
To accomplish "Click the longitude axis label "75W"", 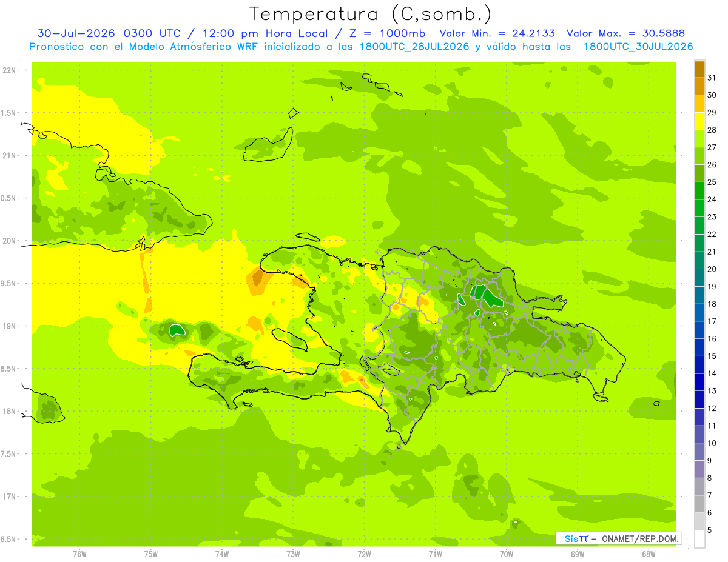I will click(x=151, y=554).
